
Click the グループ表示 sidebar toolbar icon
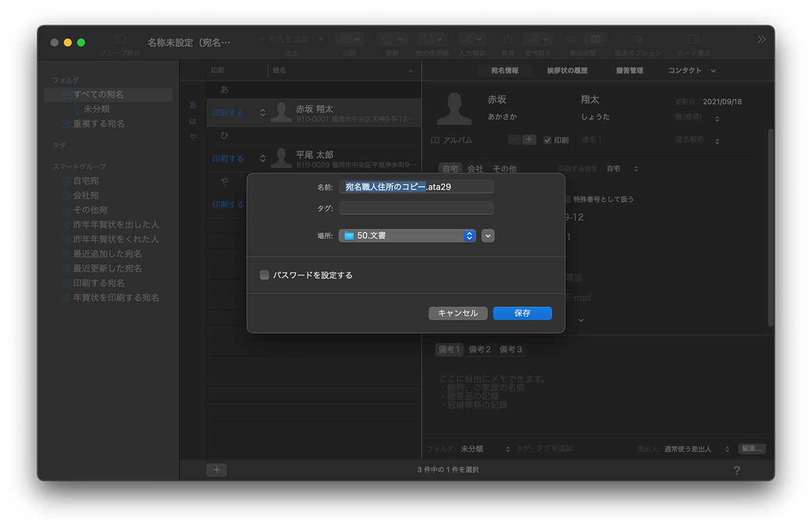point(119,39)
